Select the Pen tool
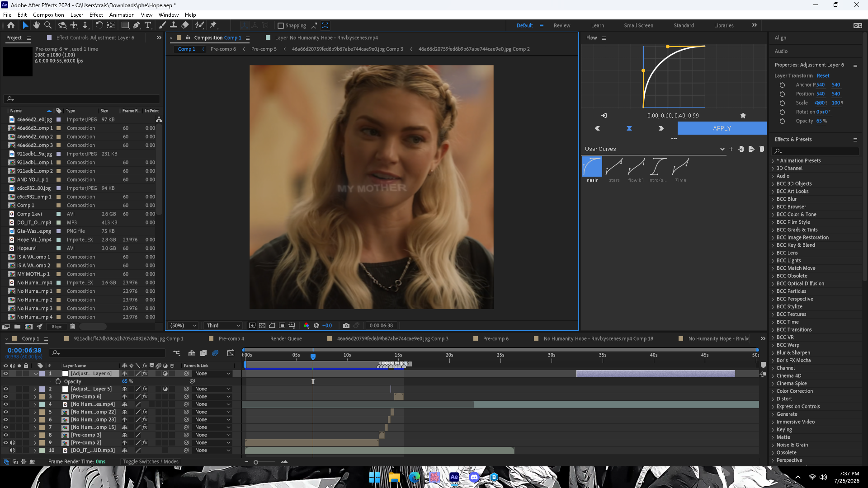868x488 pixels. point(137,25)
